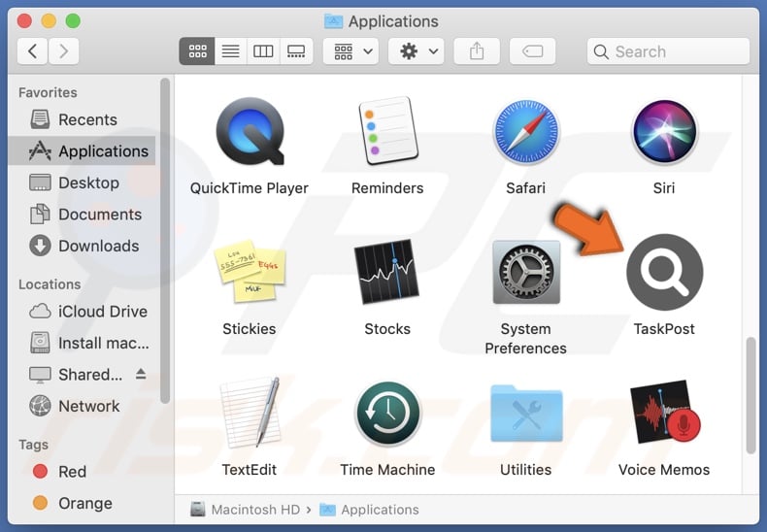The image size is (767, 532).
Task: Select the Stickies app icon
Action: point(250,272)
